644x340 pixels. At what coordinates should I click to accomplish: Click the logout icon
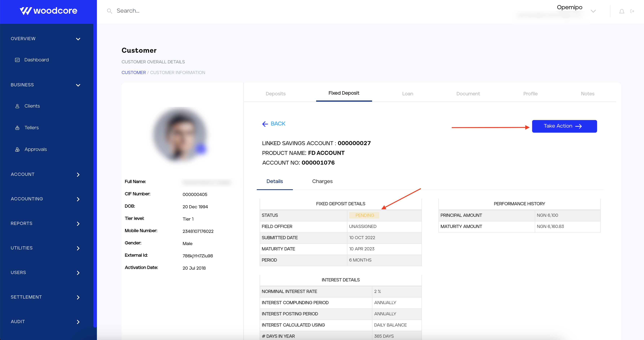[x=632, y=11]
